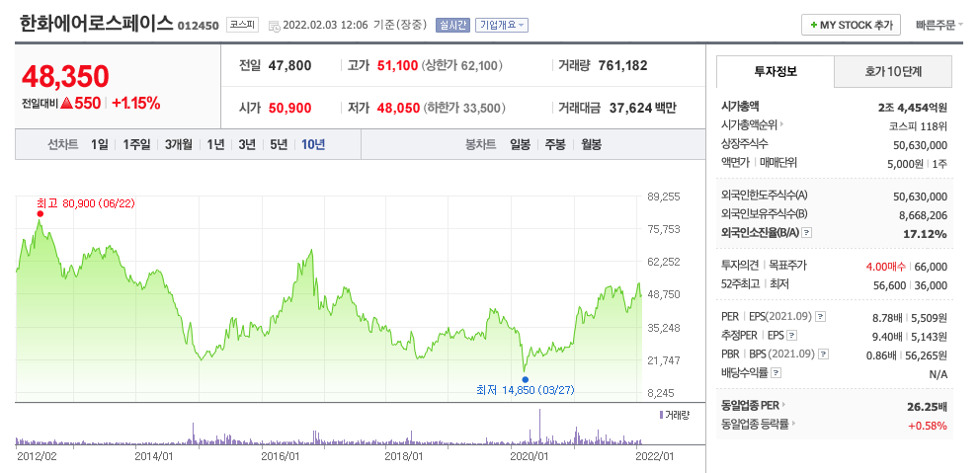Click the 거래대금 37,624 백만 value
980x473 pixels.
pos(645,108)
